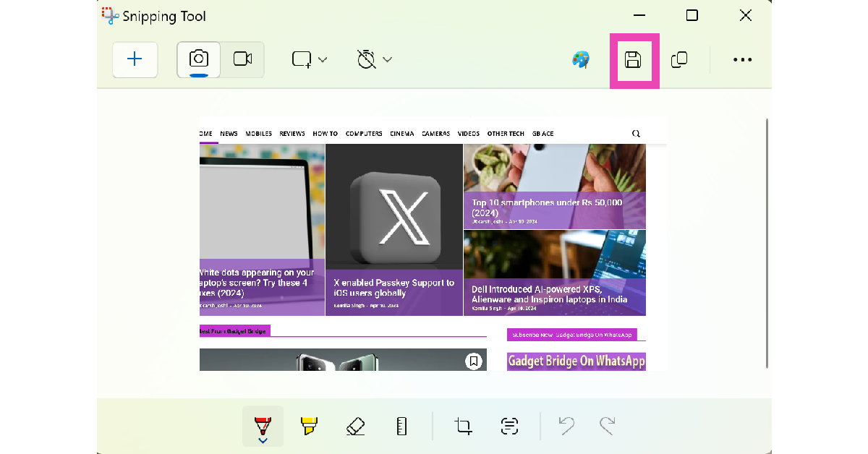Viewport: 868px width, 454px height.
Task: Open the text actions tool
Action: point(510,427)
